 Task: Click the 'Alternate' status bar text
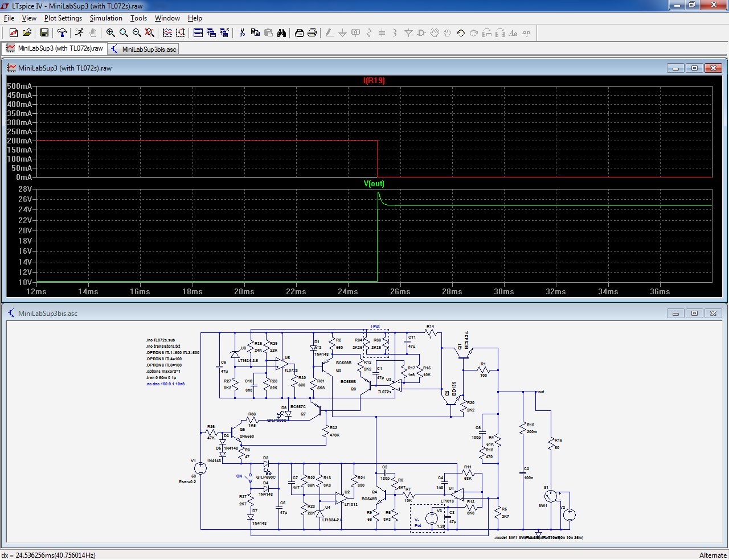[x=713, y=555]
